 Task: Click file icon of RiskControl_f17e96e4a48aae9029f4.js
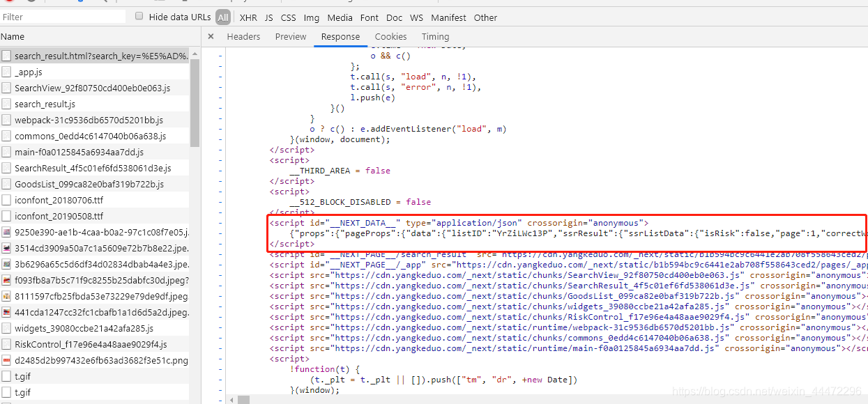click(6, 344)
